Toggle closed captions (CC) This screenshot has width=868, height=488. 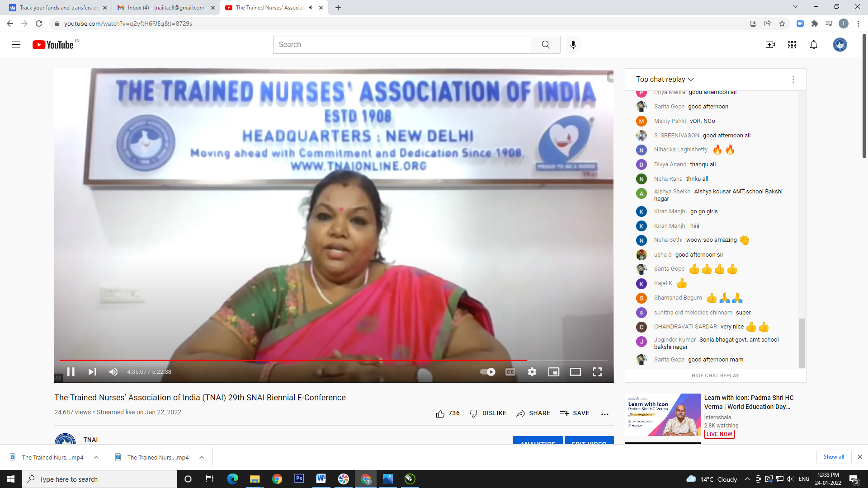[510, 372]
